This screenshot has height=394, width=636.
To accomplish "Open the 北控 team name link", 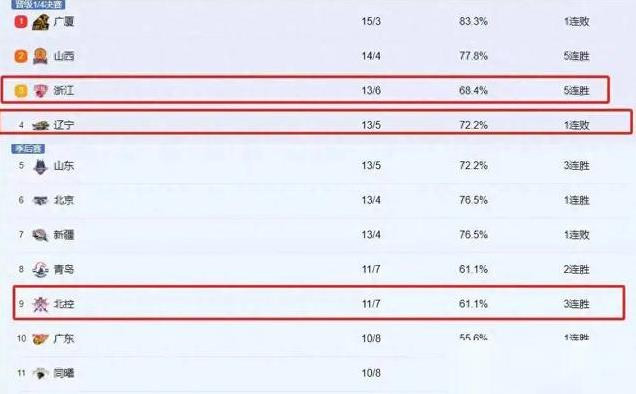I will [x=64, y=304].
